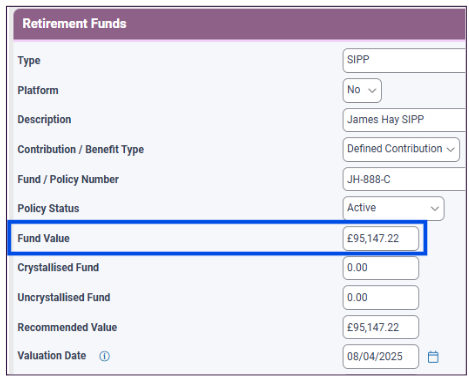Focus the Recommended Value input field

click(381, 327)
